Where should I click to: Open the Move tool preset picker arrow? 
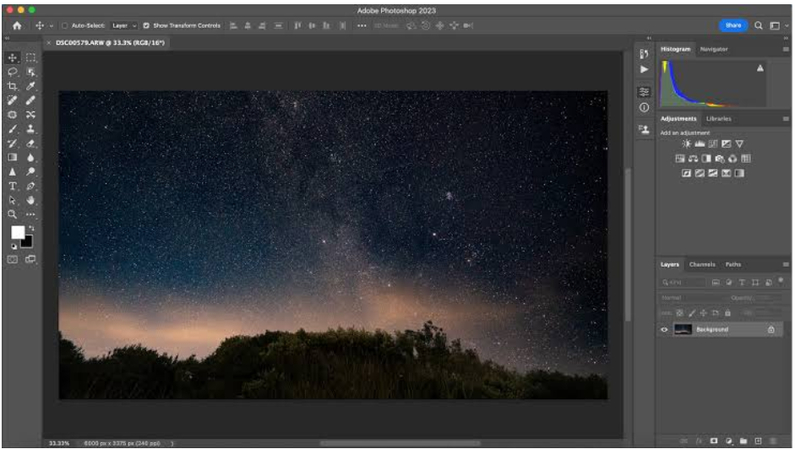51,26
